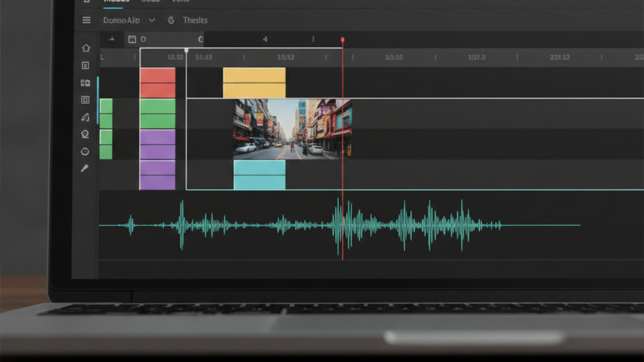The image size is (644, 362).
Task: Select the city street video thumbnail
Action: coord(292,129)
